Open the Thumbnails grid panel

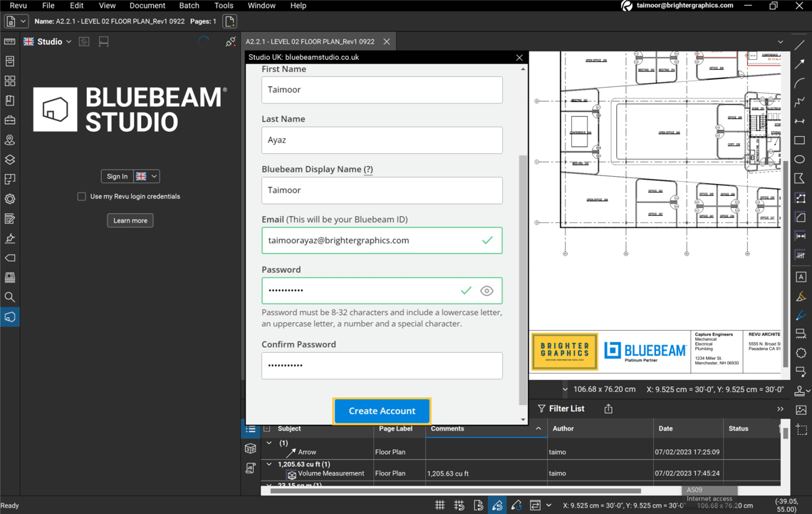click(x=10, y=81)
